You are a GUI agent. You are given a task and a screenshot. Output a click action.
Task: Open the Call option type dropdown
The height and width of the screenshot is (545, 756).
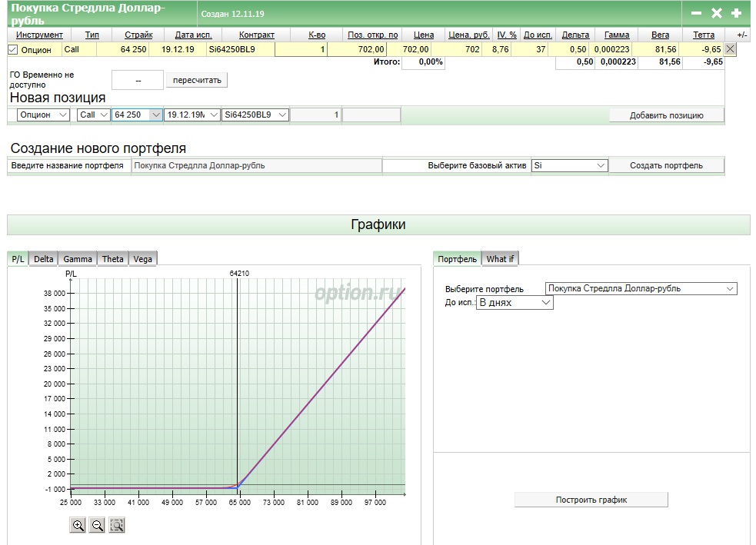coord(94,115)
